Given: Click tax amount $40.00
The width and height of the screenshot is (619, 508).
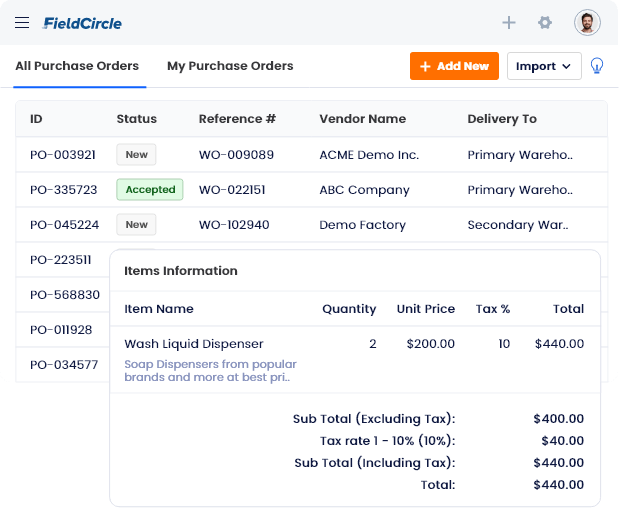Looking at the screenshot, I should (x=563, y=441).
